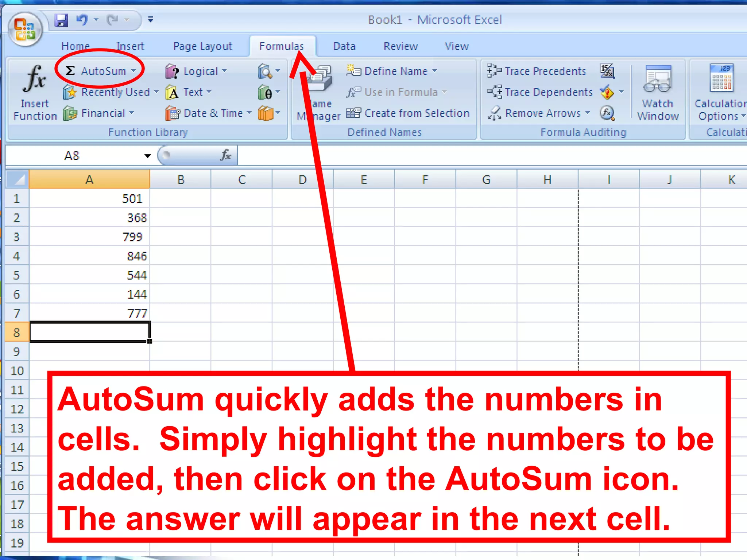Toggle Show Formulas icon
Viewport: 747px width, 560px height.
click(x=607, y=71)
